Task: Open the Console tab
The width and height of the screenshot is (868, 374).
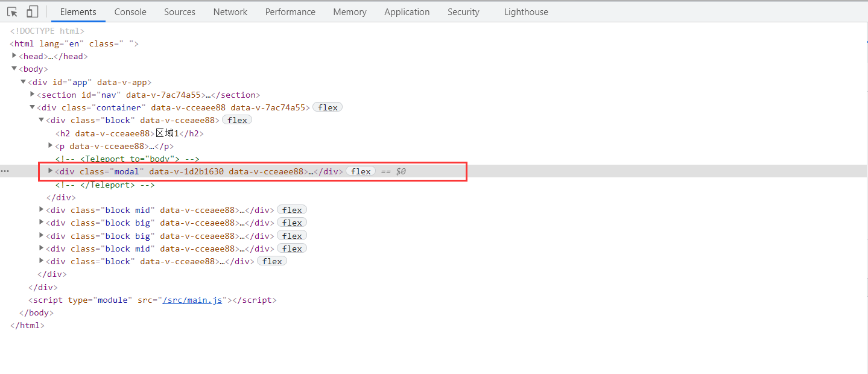Action: 130,12
